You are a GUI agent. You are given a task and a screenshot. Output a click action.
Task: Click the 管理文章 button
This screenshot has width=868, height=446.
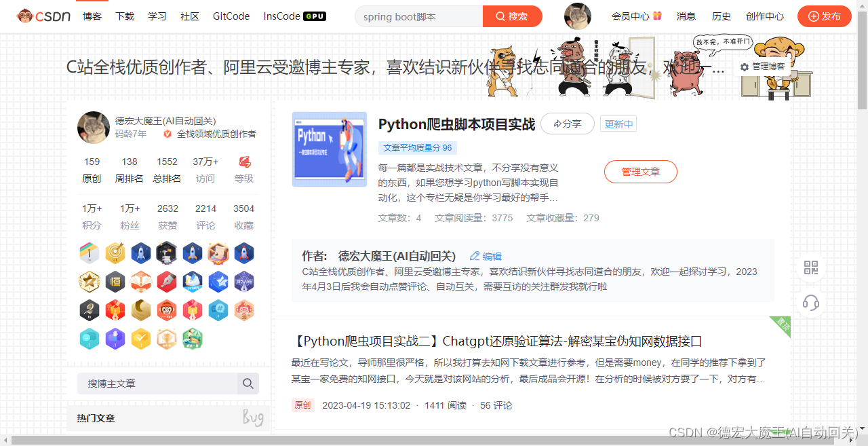point(640,172)
